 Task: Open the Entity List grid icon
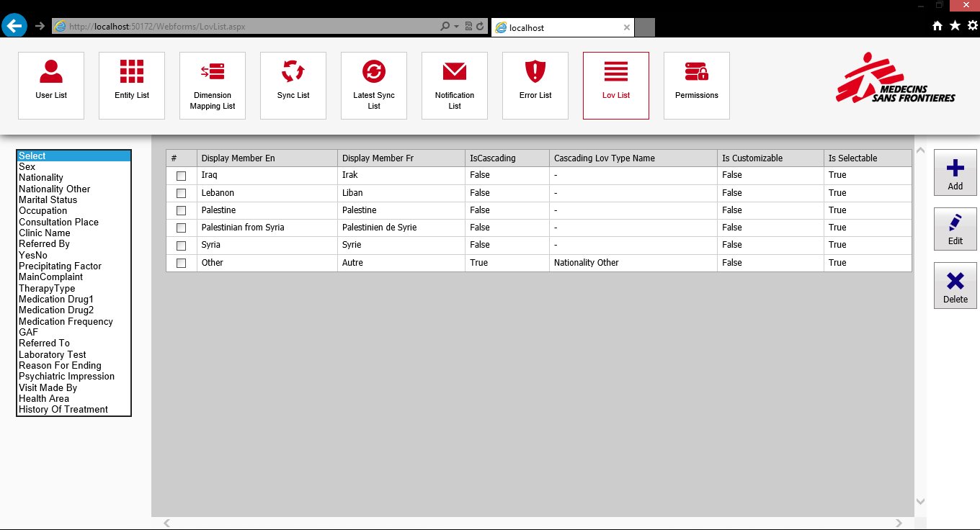pos(132,86)
